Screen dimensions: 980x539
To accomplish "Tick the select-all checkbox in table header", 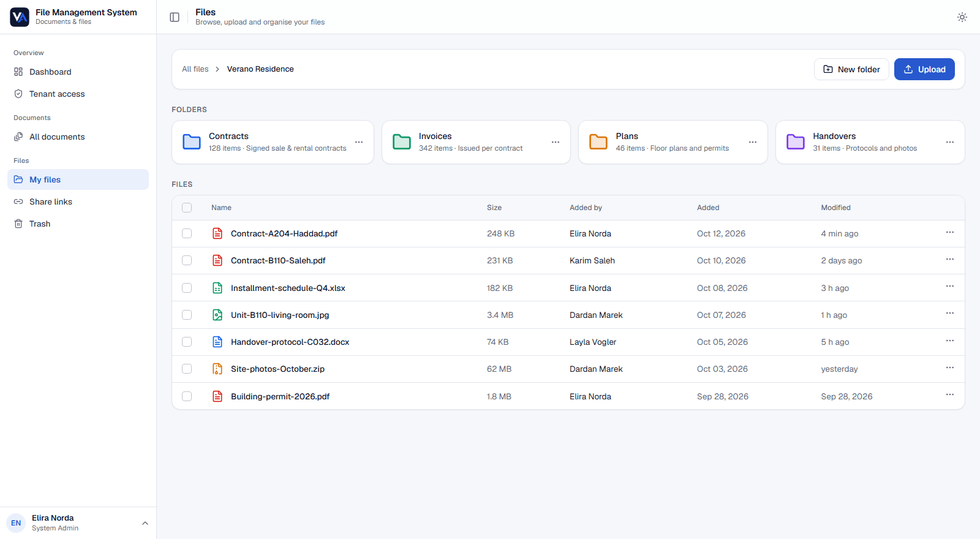I will point(187,208).
